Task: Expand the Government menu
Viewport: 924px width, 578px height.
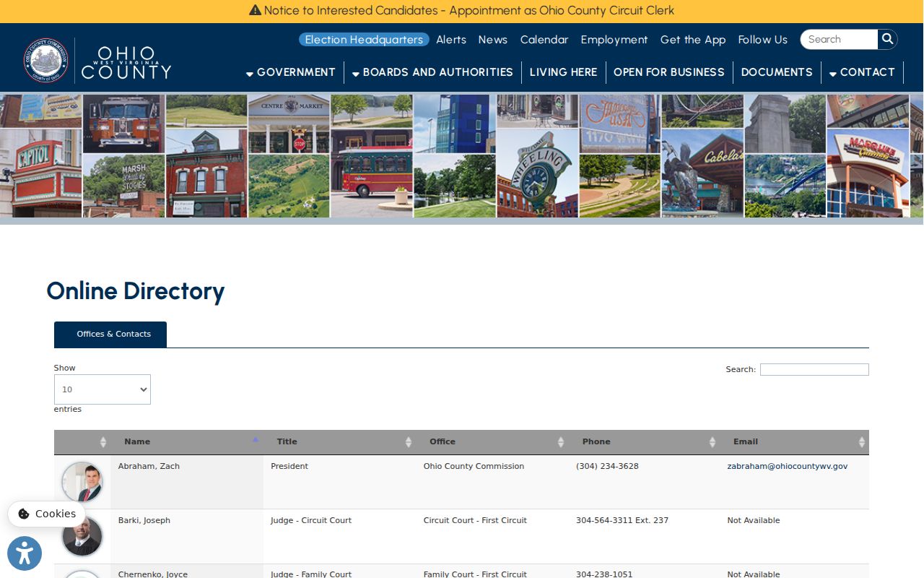Action: (291, 72)
